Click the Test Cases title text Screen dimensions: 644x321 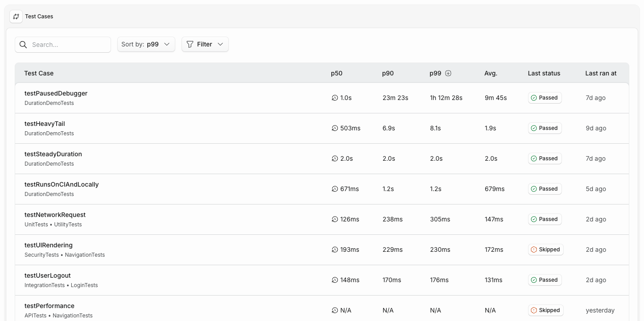pyautogui.click(x=39, y=17)
